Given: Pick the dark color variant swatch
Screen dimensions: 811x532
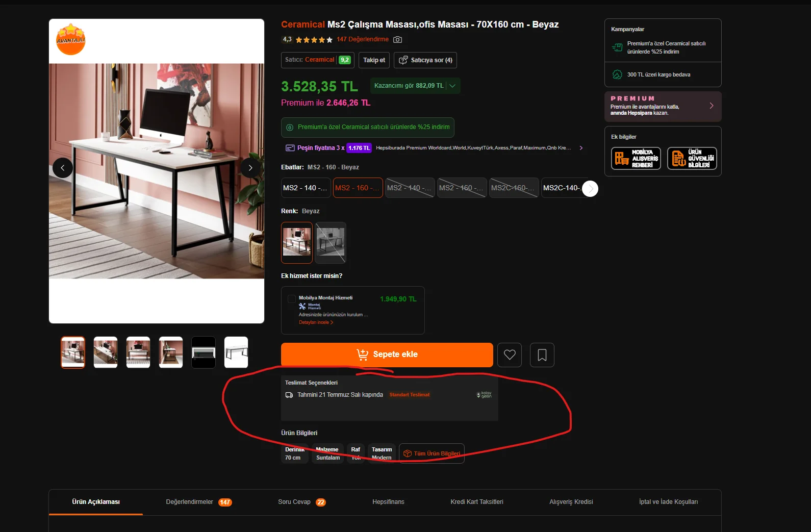Looking at the screenshot, I should coord(331,242).
